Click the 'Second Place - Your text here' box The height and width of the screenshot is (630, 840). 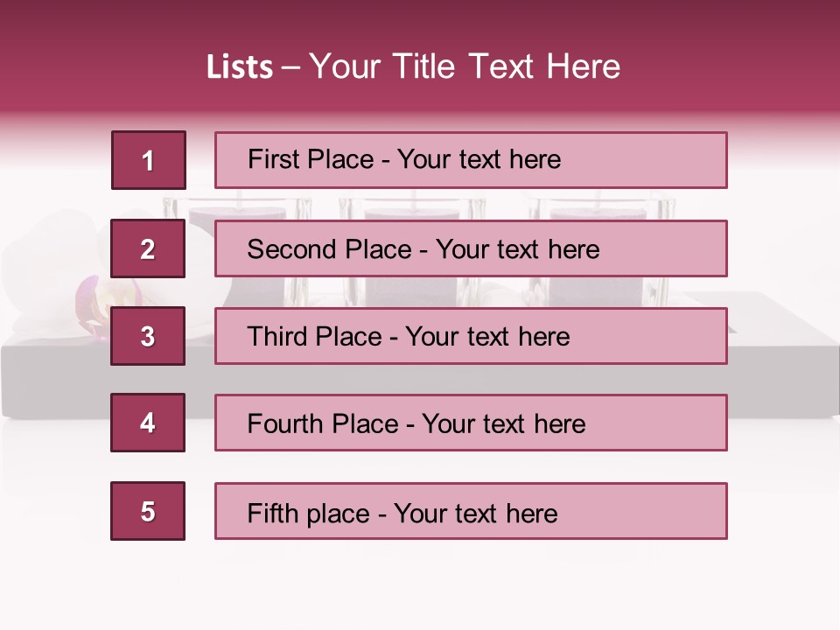[471, 248]
